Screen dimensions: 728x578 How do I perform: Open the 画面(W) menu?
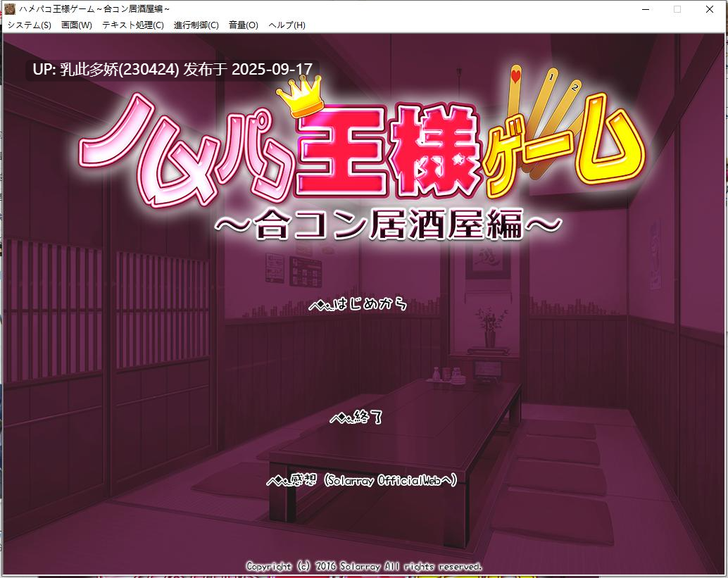(77, 25)
